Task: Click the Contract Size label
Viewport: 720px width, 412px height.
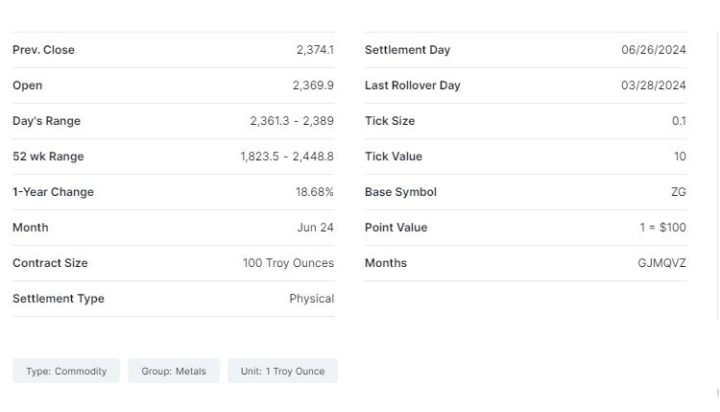Action: tap(50, 263)
